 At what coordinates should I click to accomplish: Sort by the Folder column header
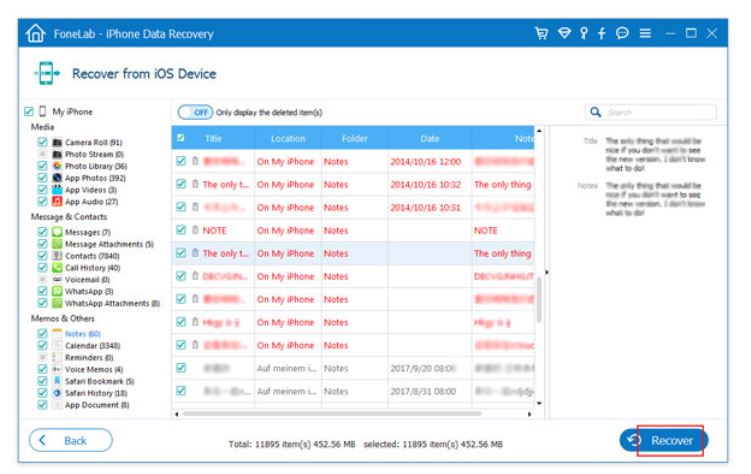click(354, 138)
